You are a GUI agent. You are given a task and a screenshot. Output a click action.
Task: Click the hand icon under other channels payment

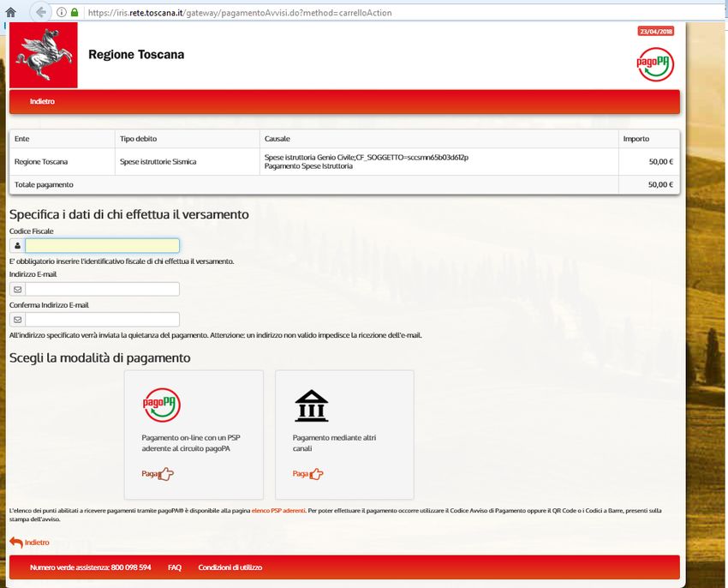316,473
